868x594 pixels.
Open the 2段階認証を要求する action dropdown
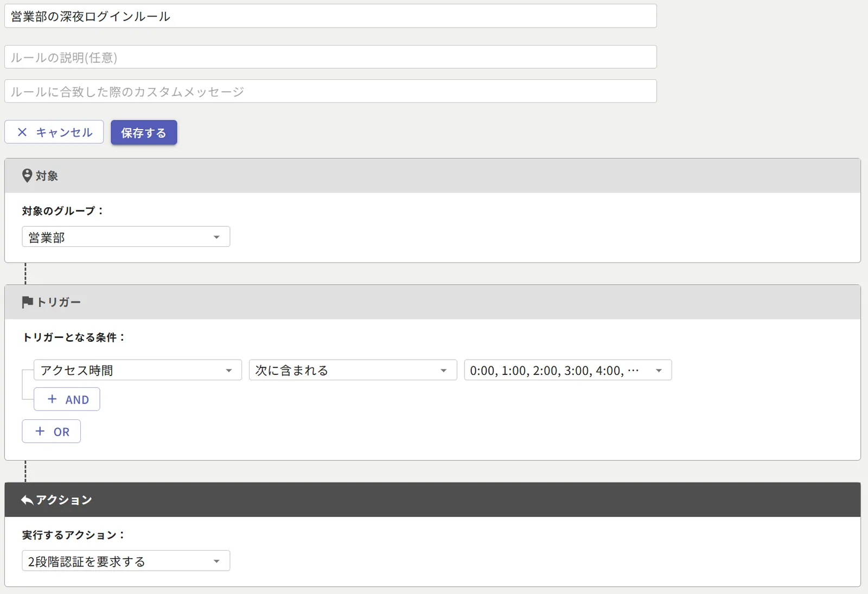pos(126,561)
